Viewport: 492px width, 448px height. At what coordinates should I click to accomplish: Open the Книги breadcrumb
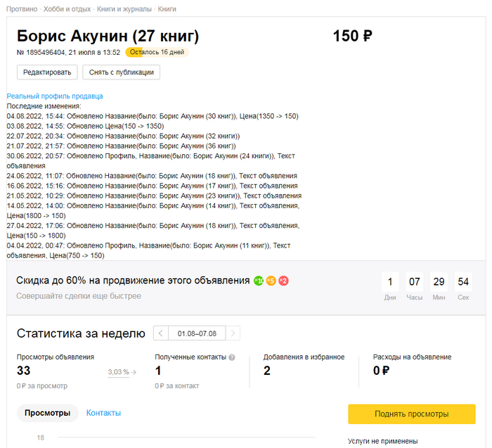[167, 9]
